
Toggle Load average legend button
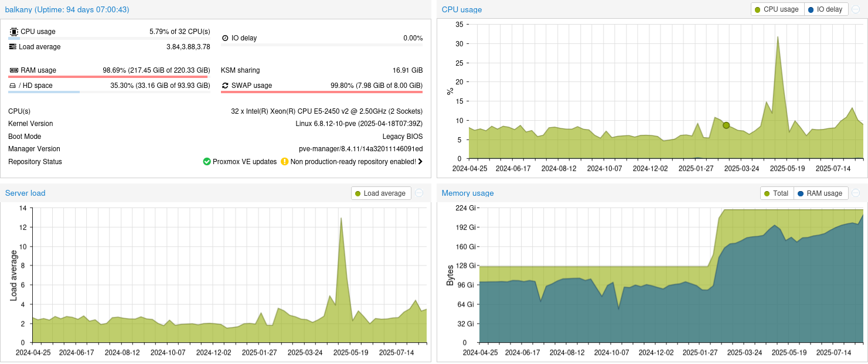click(x=380, y=193)
